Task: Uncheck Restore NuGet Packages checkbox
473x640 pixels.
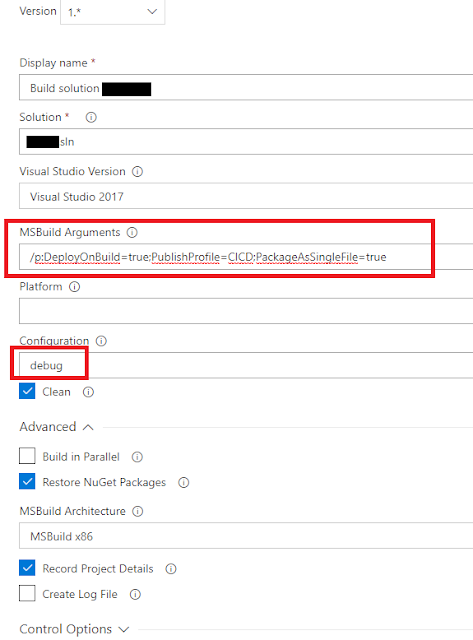Action: pyautogui.click(x=27, y=481)
